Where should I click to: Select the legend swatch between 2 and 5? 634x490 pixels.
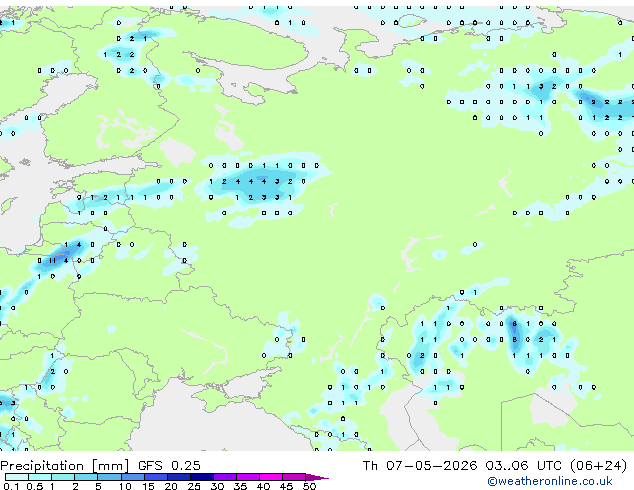(86, 477)
